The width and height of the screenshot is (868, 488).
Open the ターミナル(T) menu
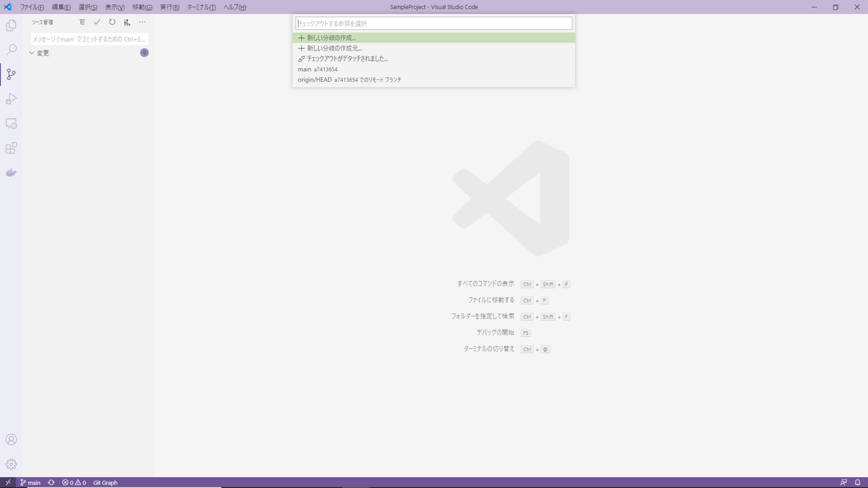(201, 7)
